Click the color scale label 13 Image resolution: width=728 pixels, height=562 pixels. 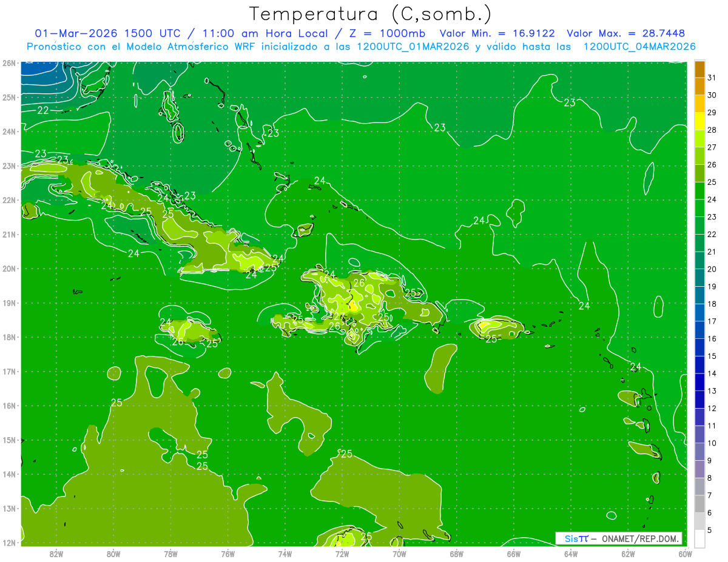point(712,391)
